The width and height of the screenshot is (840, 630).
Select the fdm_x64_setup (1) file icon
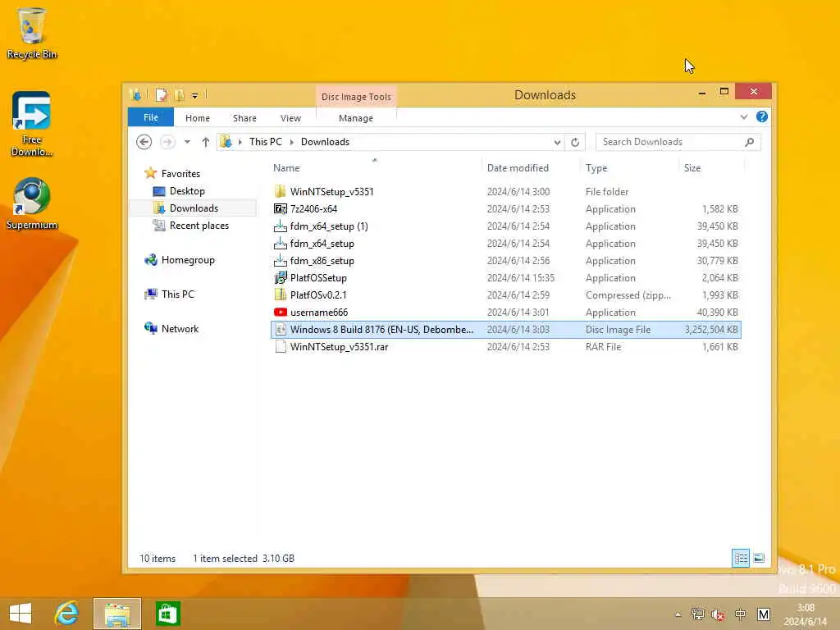tap(281, 226)
